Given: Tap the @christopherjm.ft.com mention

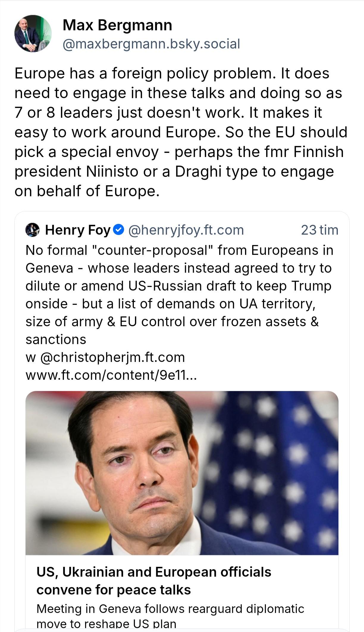Looking at the screenshot, I should click(112, 357).
